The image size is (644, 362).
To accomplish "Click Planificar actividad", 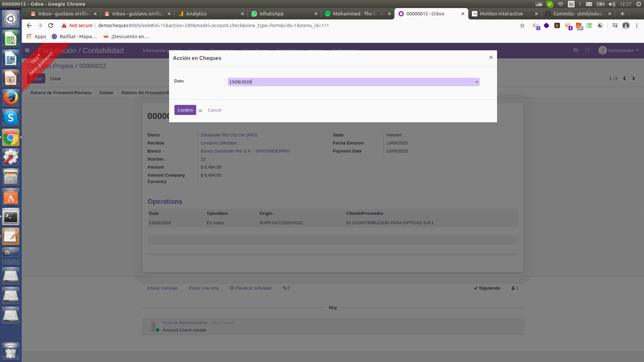I will (x=251, y=288).
